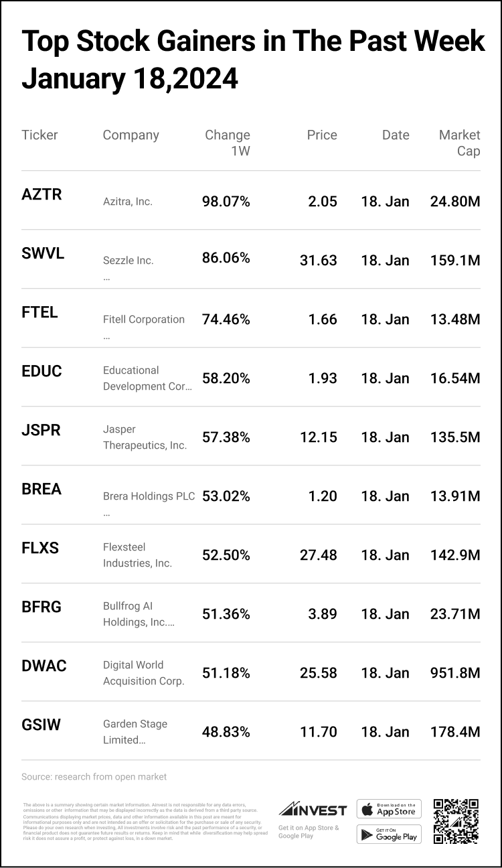Click the Market Cap column header

(x=459, y=143)
